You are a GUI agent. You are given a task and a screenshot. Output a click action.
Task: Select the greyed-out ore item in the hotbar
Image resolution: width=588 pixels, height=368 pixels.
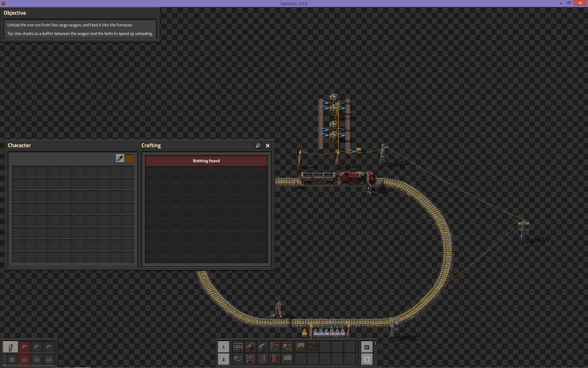click(313, 347)
